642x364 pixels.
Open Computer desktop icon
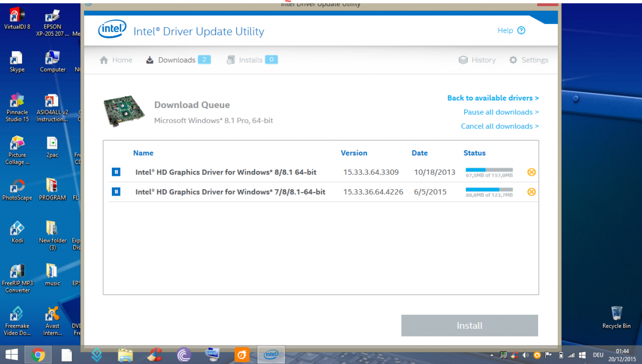tap(52, 61)
